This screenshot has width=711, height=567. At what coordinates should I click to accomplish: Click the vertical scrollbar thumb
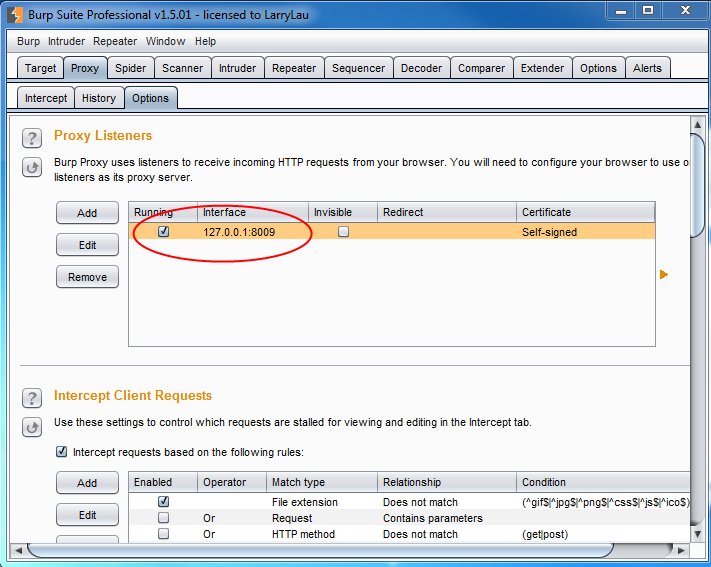697,185
